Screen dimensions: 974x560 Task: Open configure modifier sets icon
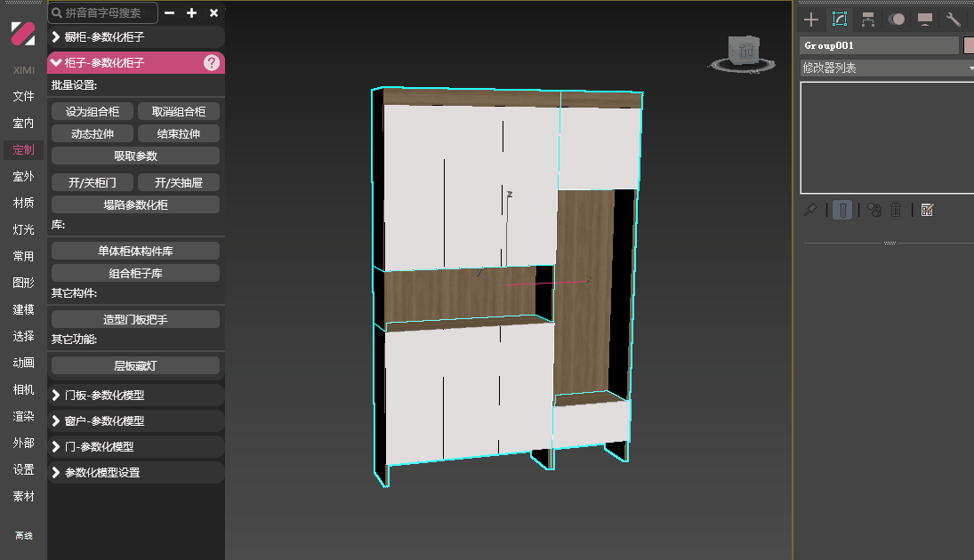[x=927, y=210]
